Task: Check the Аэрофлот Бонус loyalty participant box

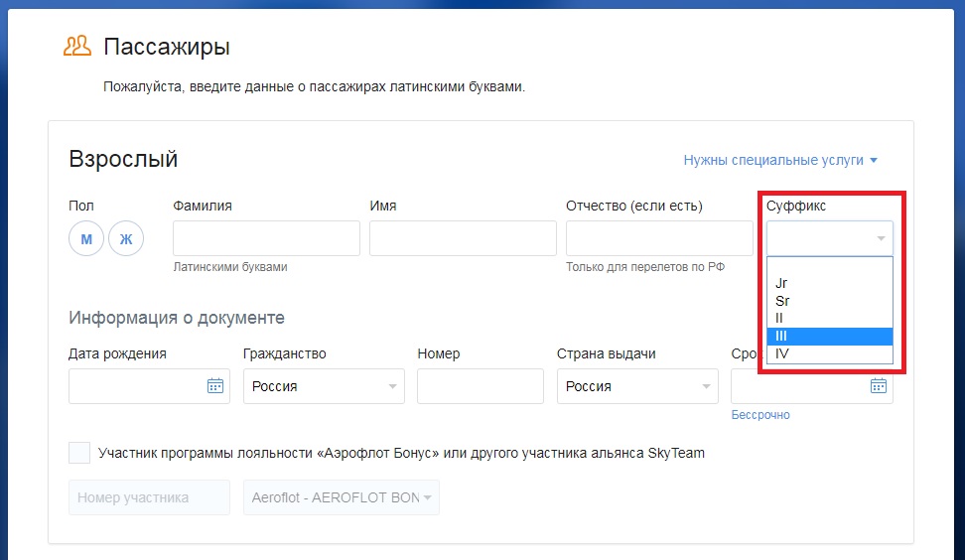Action: pos(79,453)
